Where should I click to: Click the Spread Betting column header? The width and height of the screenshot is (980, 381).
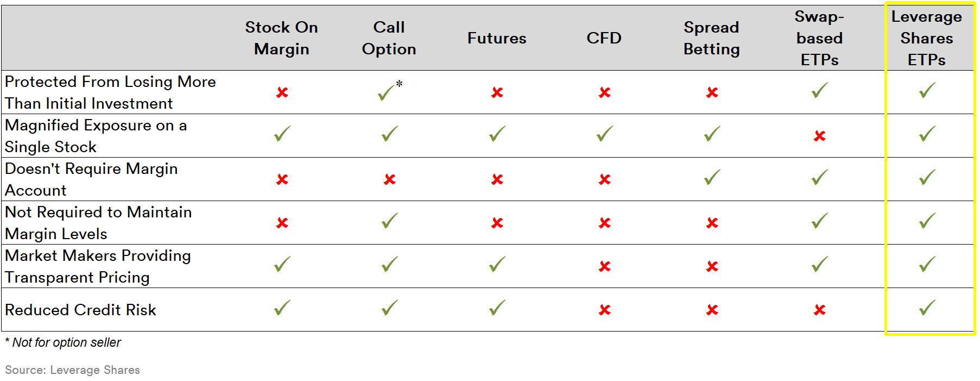point(712,38)
